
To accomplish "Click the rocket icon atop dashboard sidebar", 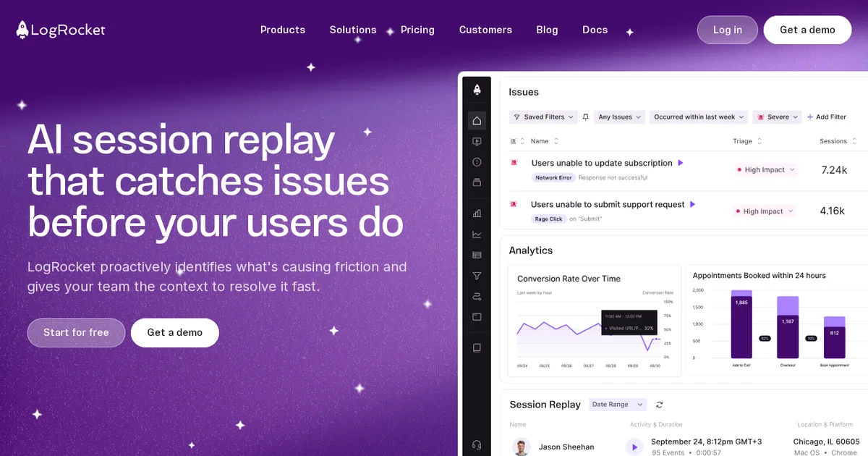I will (x=477, y=90).
